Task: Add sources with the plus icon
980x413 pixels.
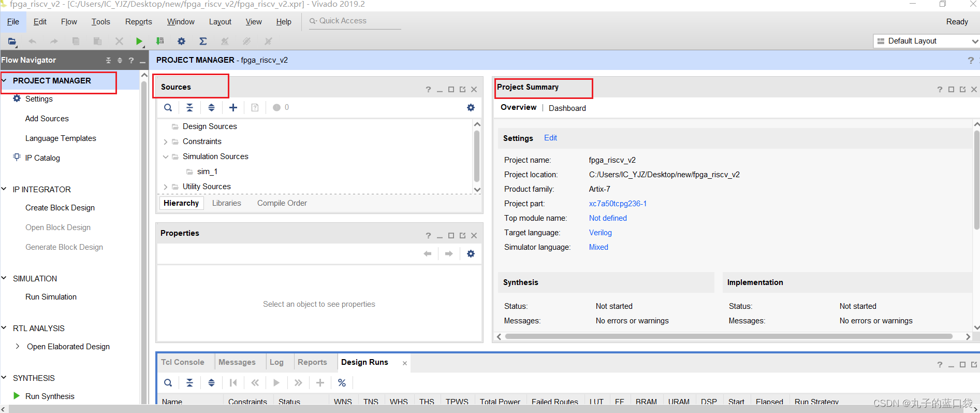Action: (233, 107)
